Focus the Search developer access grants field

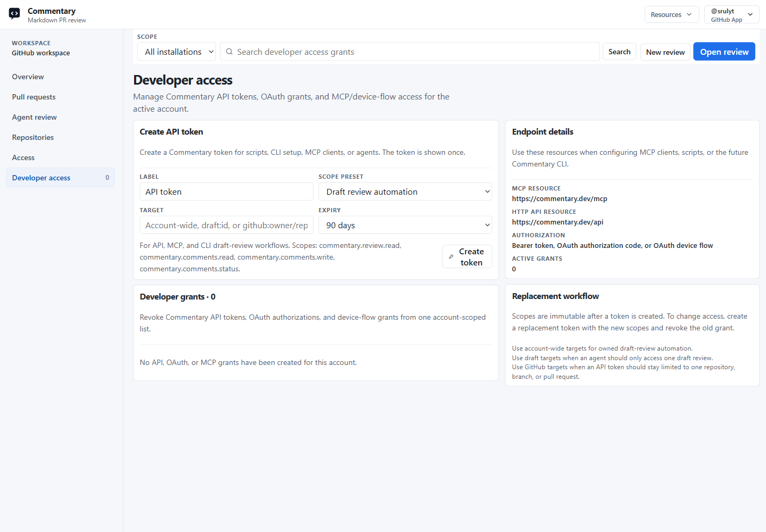tap(410, 52)
